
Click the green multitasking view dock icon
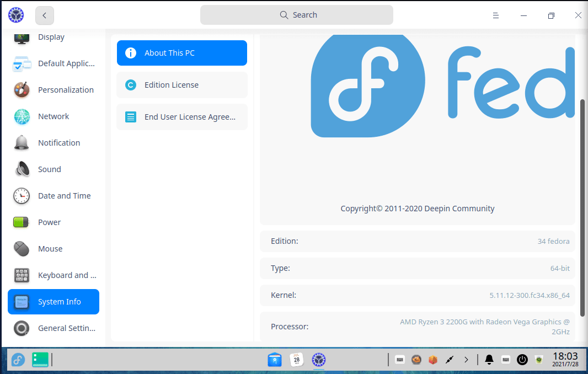40,360
